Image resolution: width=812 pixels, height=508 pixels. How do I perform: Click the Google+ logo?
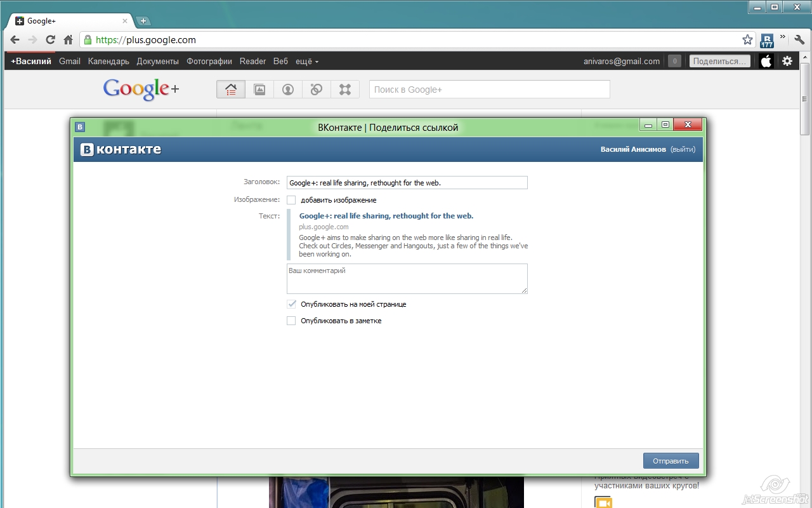[141, 89]
